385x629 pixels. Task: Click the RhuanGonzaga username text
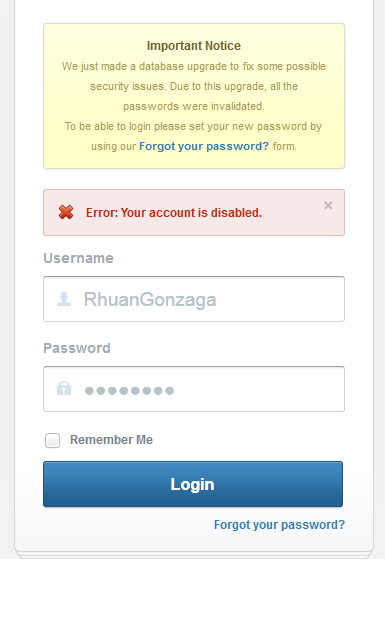tap(150, 300)
